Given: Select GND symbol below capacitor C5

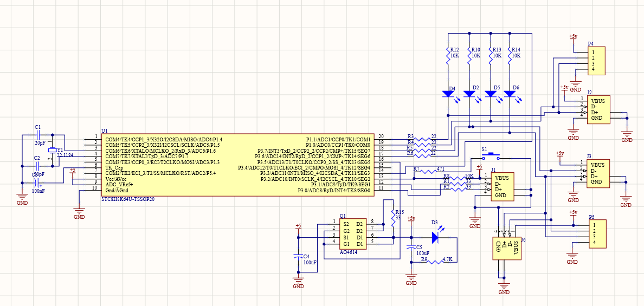Looking at the screenshot, I should click(x=411, y=279).
